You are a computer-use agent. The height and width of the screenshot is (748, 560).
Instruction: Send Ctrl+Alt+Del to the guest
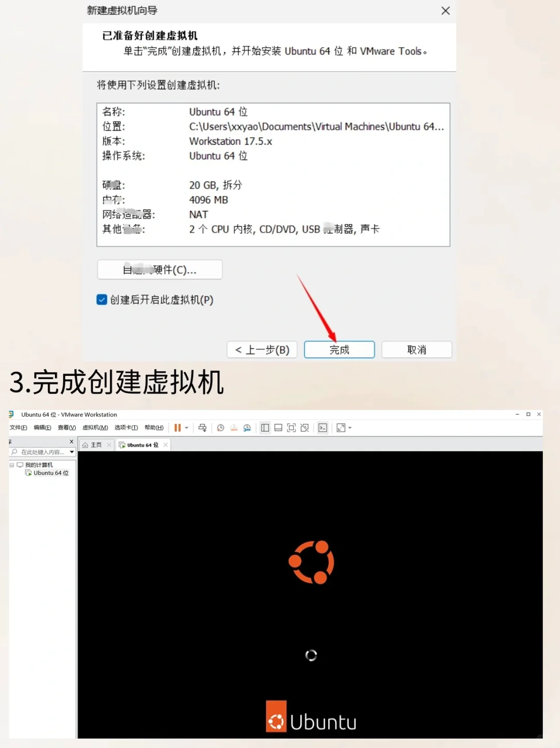click(x=202, y=428)
